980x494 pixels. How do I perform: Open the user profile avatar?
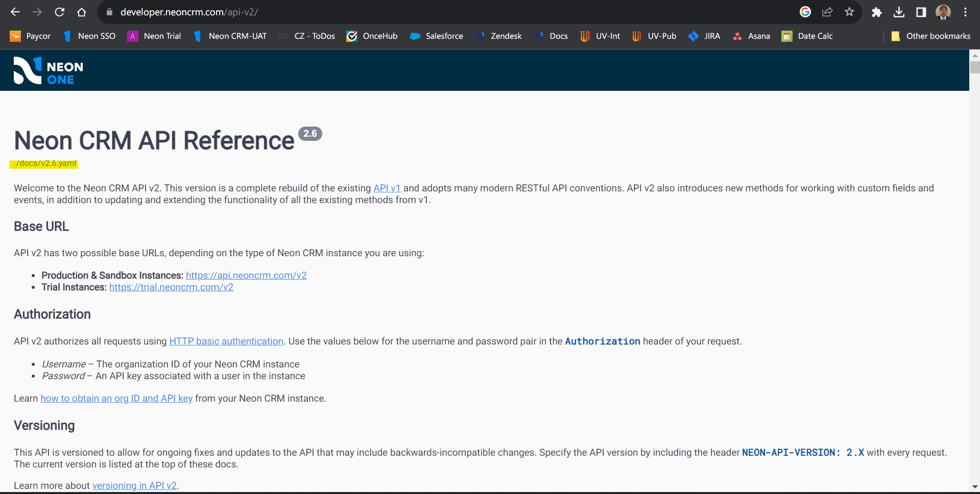coord(943,12)
